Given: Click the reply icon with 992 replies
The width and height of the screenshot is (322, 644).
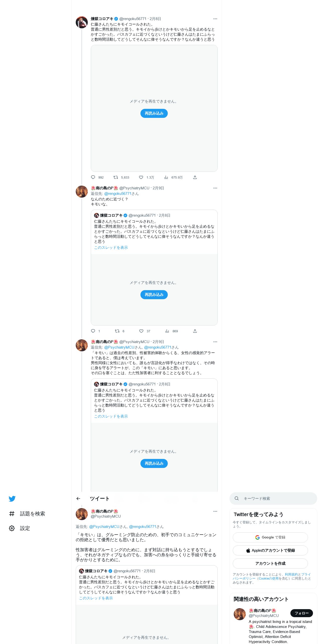Looking at the screenshot, I should (93, 177).
